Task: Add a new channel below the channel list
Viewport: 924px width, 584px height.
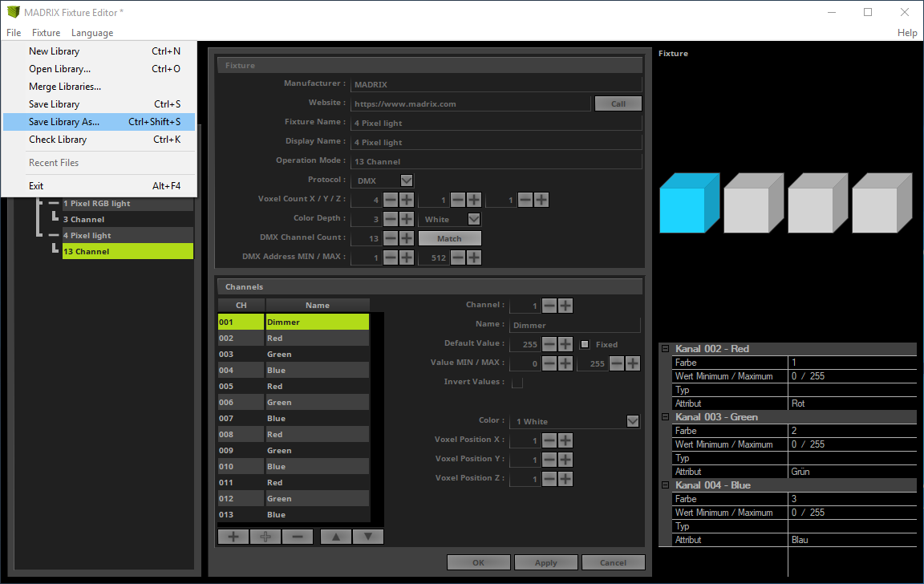Action: tap(233, 537)
